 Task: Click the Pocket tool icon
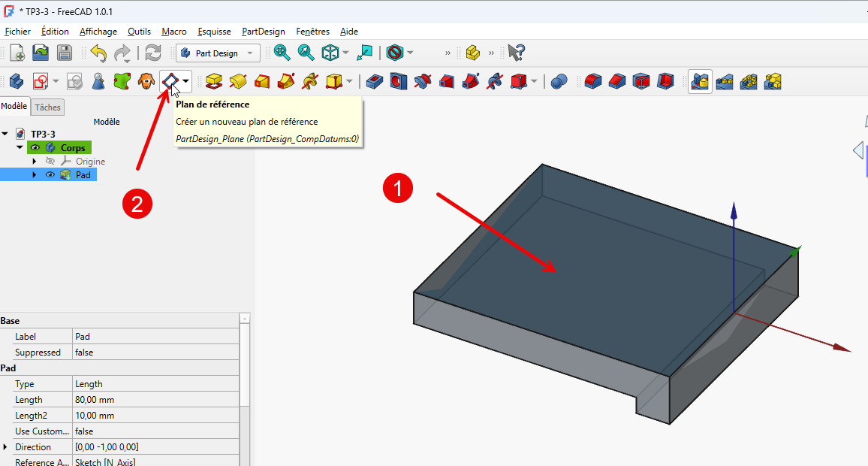click(x=375, y=80)
